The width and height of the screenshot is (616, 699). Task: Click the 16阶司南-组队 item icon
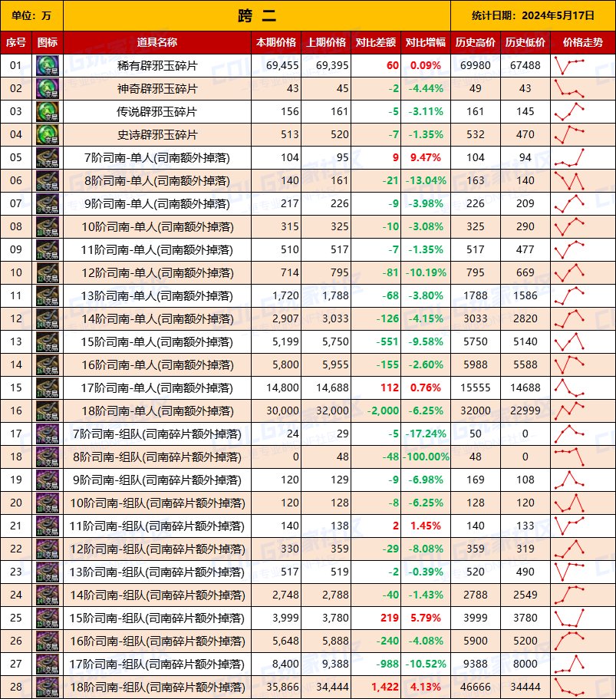(x=48, y=641)
